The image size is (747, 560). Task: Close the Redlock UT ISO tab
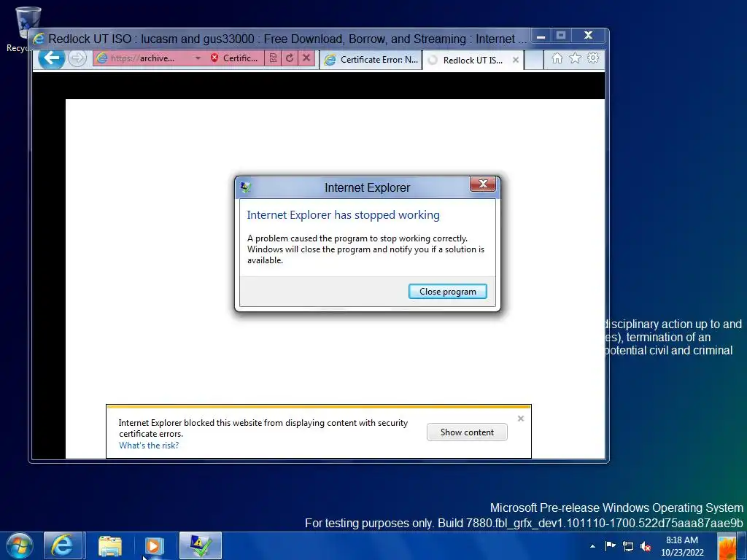tap(516, 60)
